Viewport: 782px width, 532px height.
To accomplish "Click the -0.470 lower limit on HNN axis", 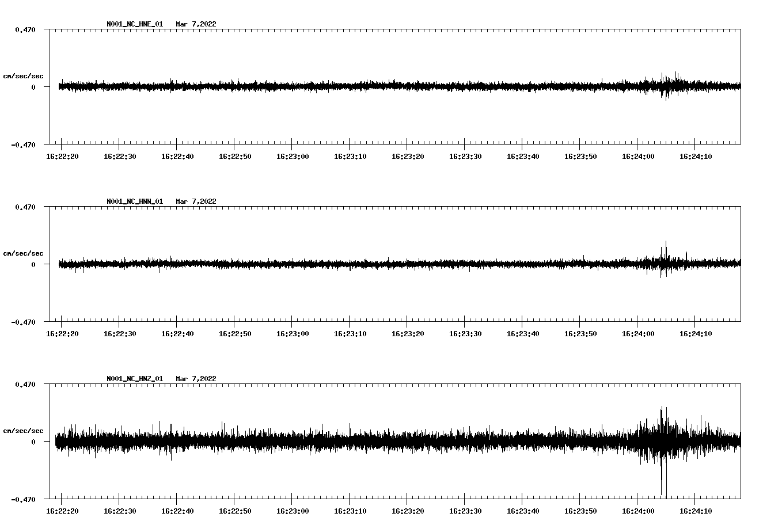I will click(x=23, y=322).
